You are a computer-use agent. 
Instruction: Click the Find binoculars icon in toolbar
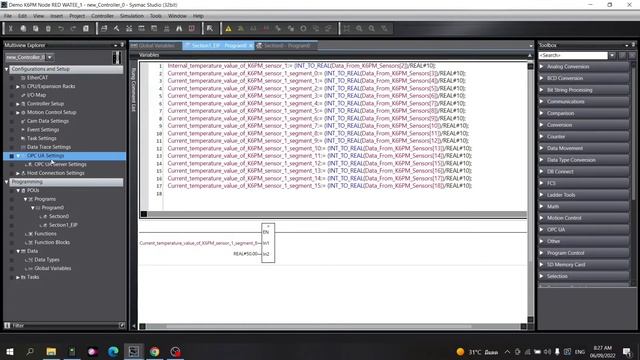click(179, 29)
